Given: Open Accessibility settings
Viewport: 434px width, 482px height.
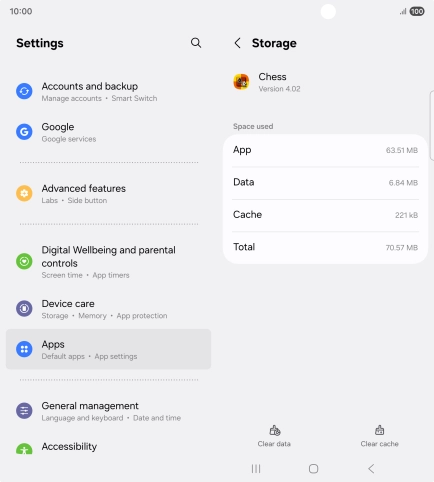Looking at the screenshot, I should [108, 447].
